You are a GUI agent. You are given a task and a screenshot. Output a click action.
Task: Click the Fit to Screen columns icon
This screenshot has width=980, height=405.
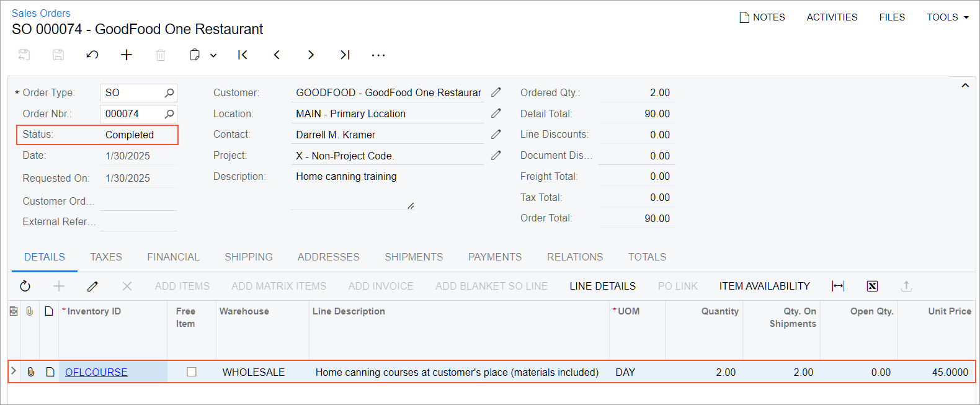[x=838, y=286]
